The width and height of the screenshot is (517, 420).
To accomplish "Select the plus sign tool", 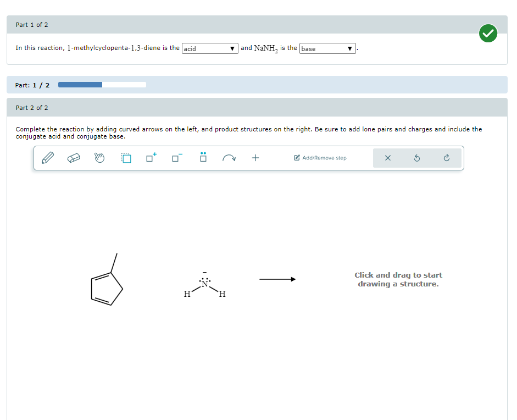I will (x=255, y=158).
